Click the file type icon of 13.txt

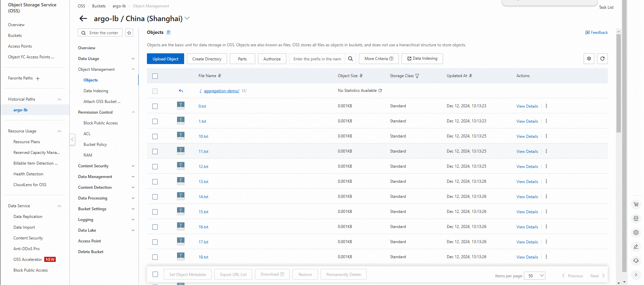click(181, 181)
